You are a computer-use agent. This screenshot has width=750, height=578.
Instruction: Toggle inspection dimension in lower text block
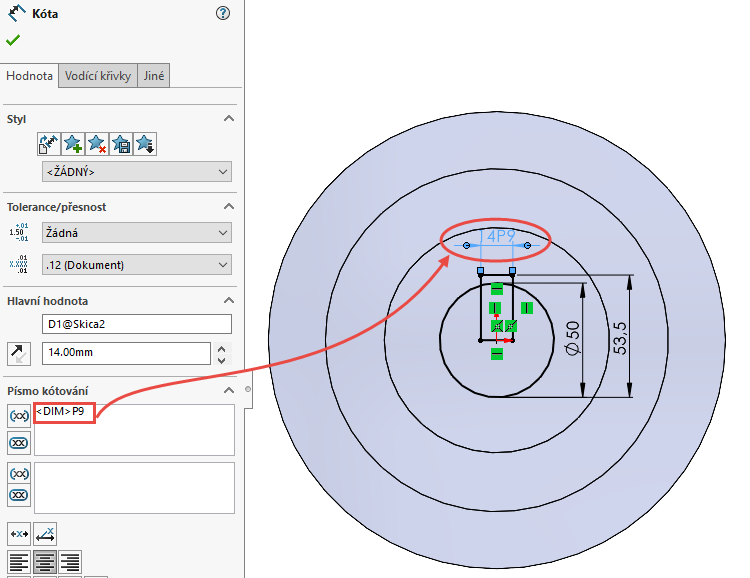pos(19,495)
